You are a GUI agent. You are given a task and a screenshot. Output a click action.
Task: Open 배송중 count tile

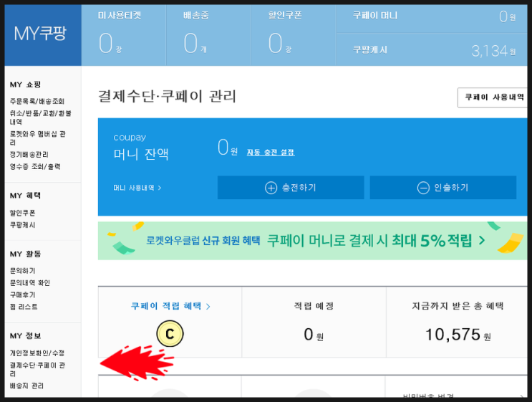coord(208,35)
